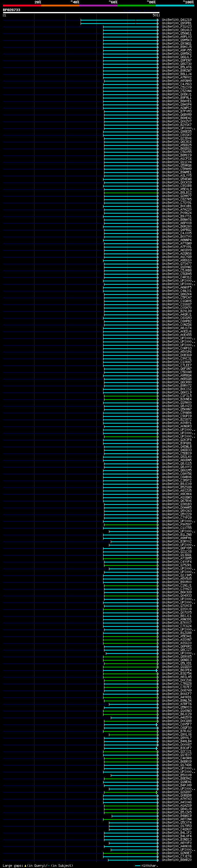This screenshot has height=868, width=197.
Task: Select label UniRef100_A7TQW9
Action: (x=177, y=243)
